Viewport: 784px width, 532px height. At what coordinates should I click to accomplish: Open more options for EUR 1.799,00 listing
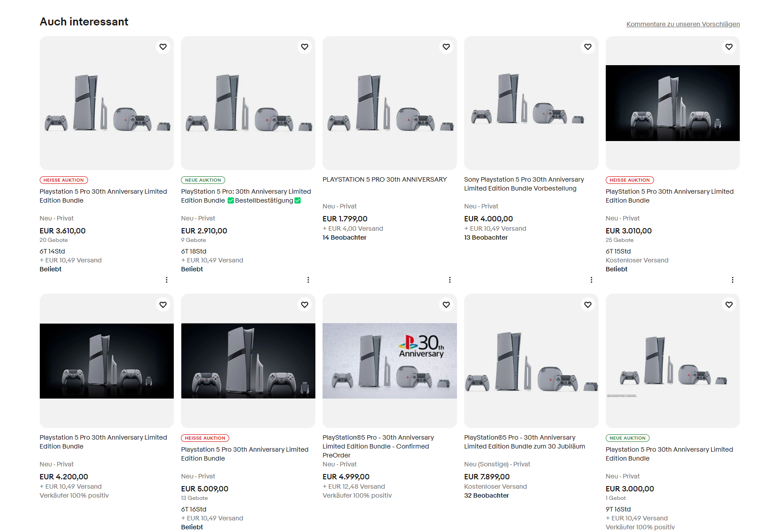(x=450, y=280)
